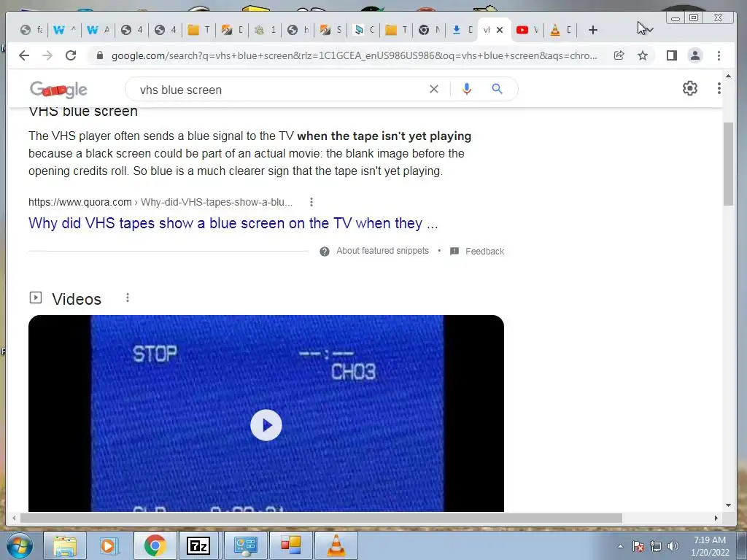The width and height of the screenshot is (747, 560).
Task: Click the vertical scrollbar up arrow
Action: [x=728, y=76]
